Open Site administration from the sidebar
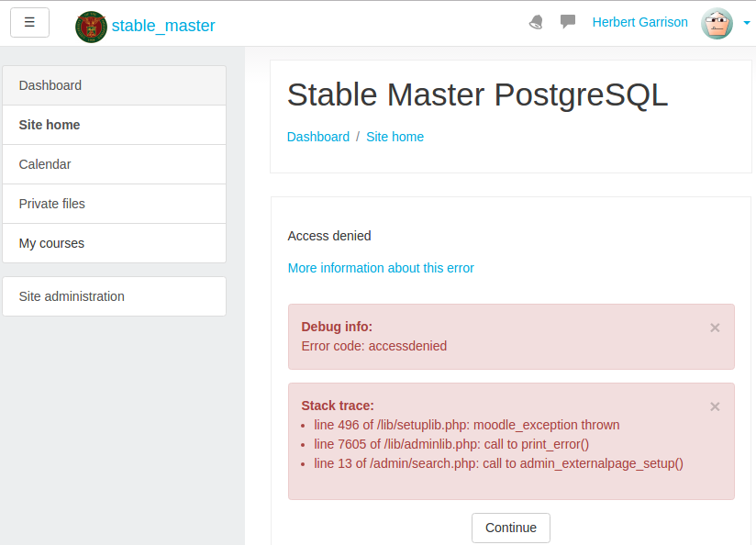 (x=115, y=296)
